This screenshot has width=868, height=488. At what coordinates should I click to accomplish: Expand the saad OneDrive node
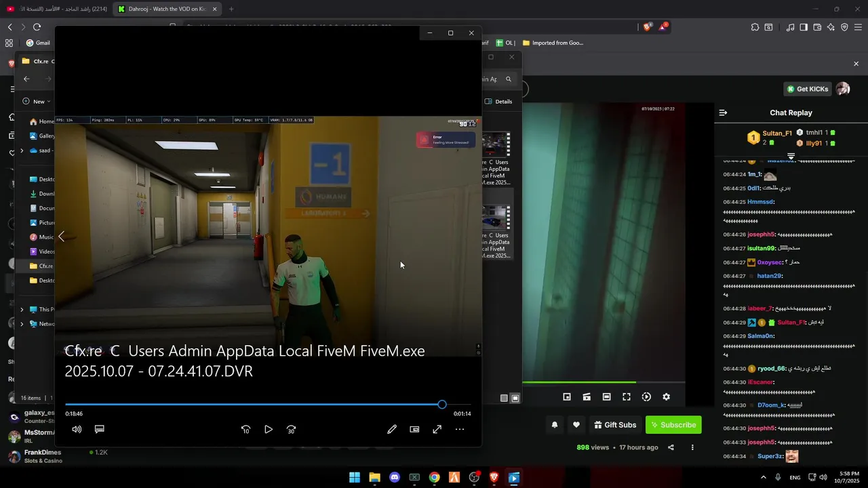click(22, 150)
